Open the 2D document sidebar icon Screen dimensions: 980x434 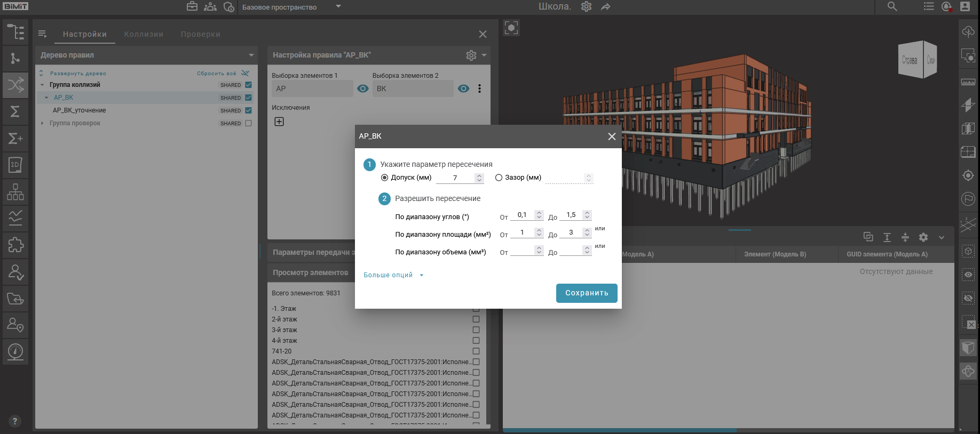pos(15,165)
